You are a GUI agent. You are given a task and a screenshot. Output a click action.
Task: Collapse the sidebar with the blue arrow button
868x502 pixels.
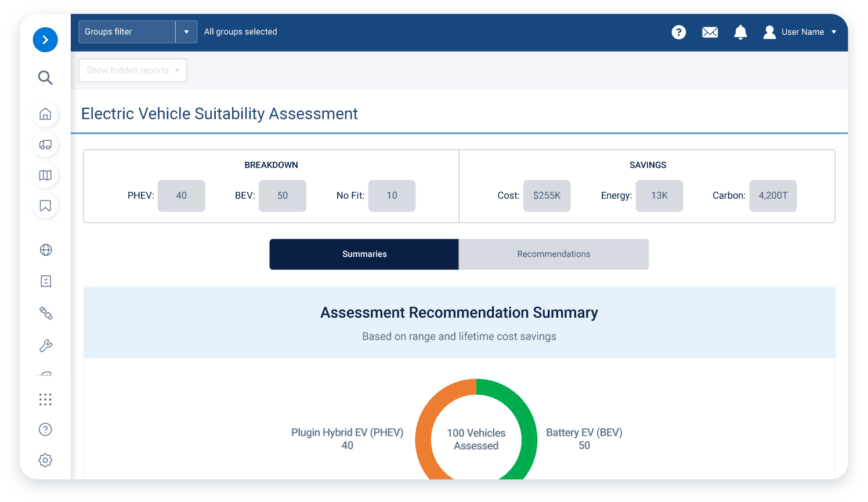click(45, 40)
